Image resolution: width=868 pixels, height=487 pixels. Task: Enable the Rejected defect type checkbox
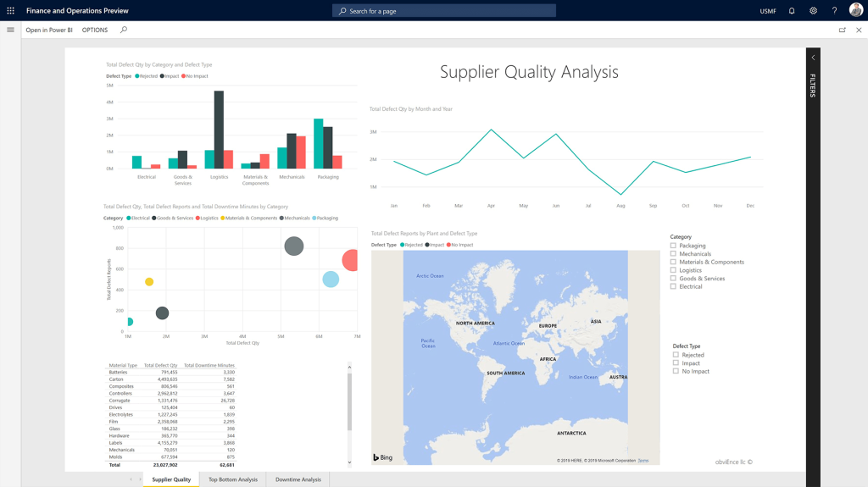click(676, 355)
